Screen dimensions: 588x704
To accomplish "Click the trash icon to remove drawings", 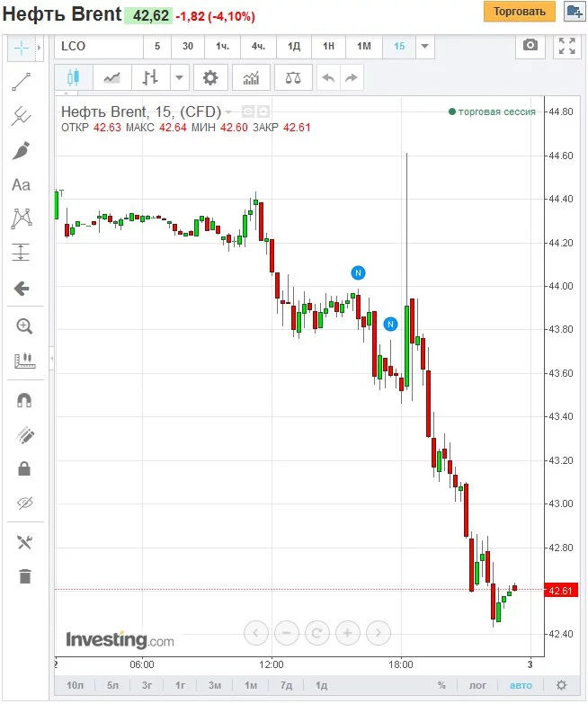I will tap(25, 576).
